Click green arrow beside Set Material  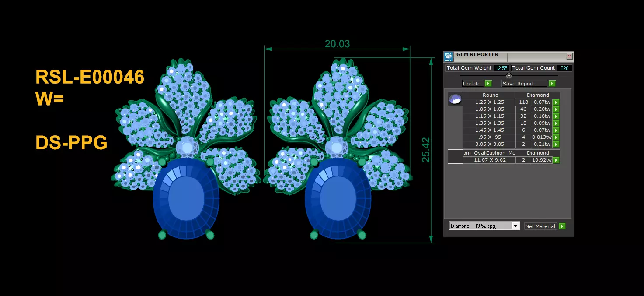click(x=562, y=226)
